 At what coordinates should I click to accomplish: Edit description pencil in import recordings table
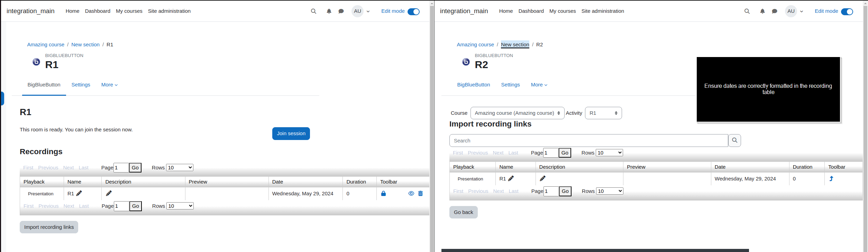coord(542,178)
